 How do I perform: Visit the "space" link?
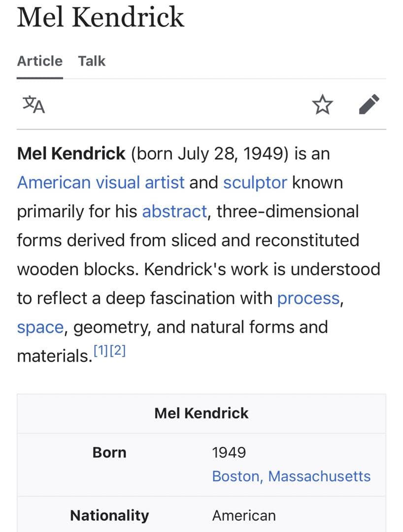[x=40, y=327]
